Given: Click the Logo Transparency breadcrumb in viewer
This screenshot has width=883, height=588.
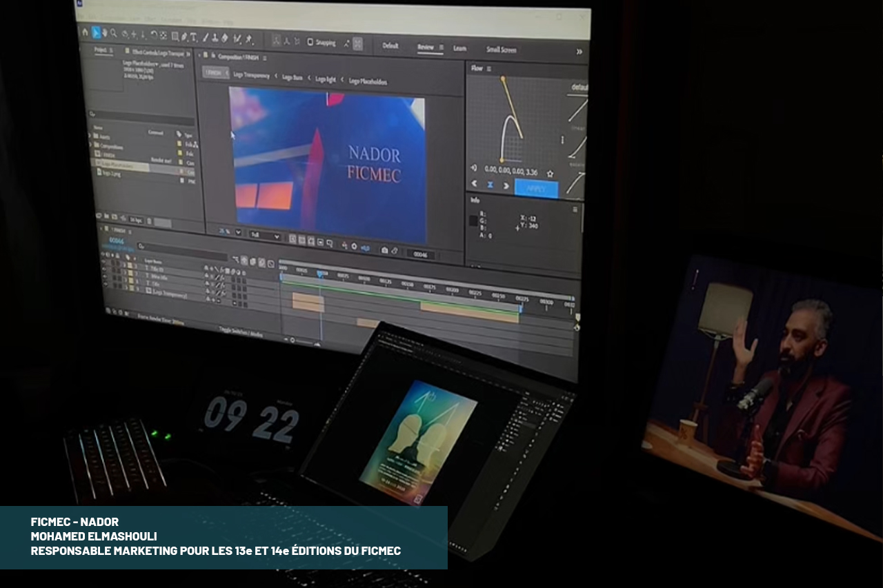Looking at the screenshot, I should tap(251, 75).
